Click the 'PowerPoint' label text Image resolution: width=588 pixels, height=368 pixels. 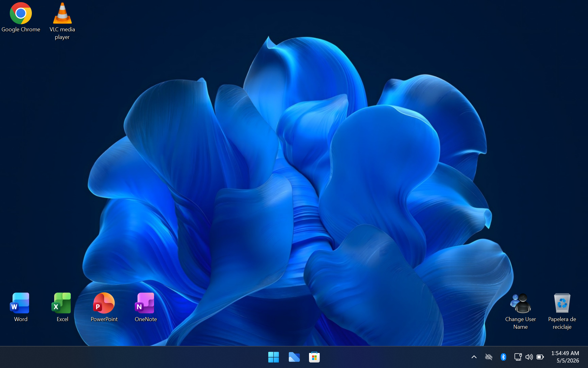(104, 319)
